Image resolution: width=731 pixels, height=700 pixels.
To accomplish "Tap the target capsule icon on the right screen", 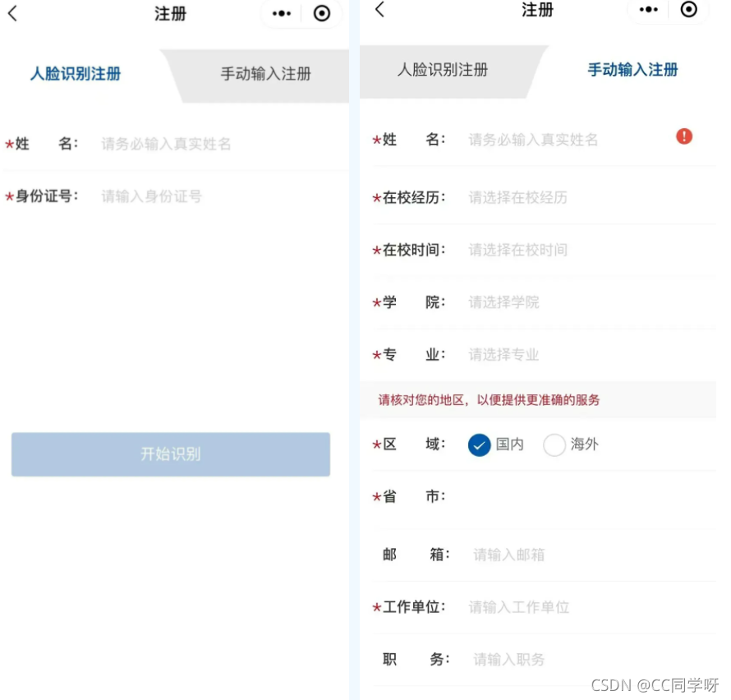I will pyautogui.click(x=689, y=11).
